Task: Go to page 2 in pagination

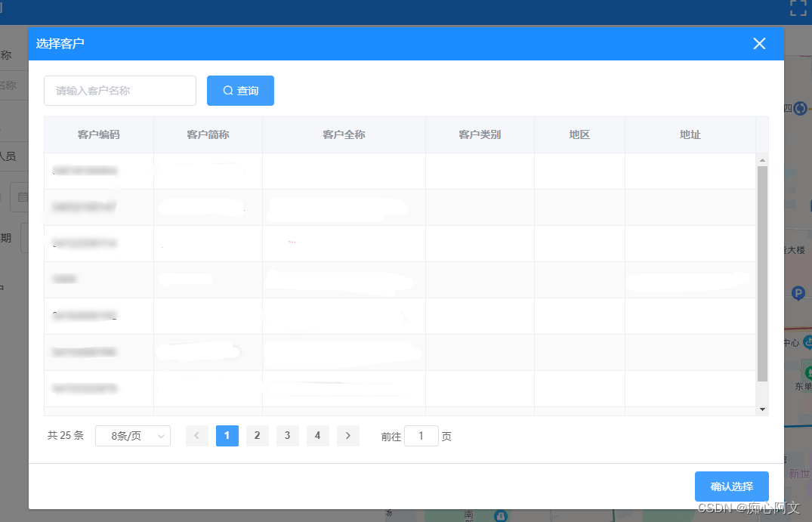Action: pyautogui.click(x=258, y=436)
